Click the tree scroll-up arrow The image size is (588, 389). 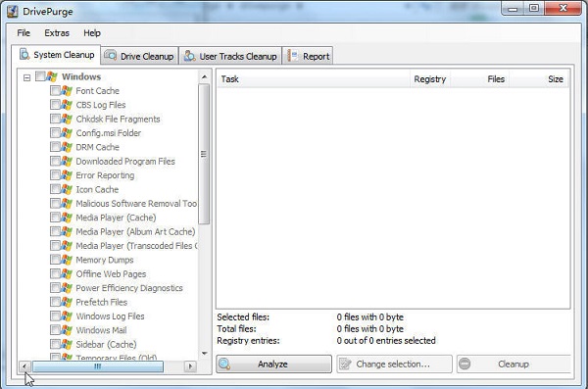205,76
